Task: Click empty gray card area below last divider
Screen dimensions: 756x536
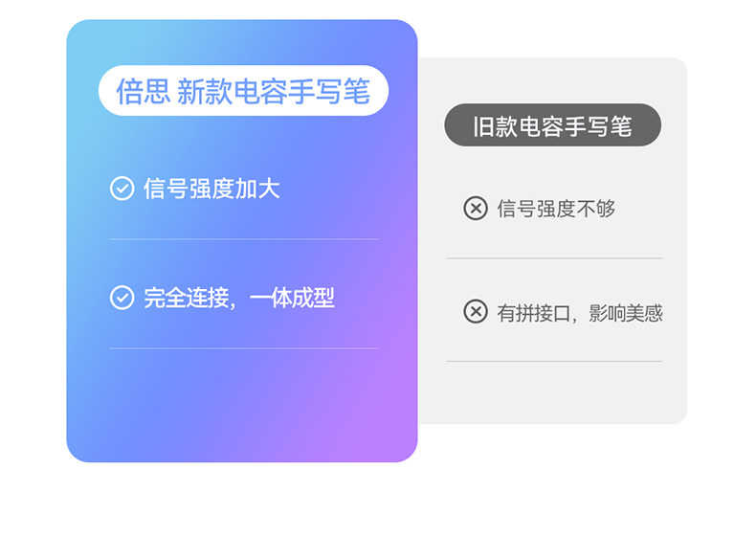Action: coord(554,393)
